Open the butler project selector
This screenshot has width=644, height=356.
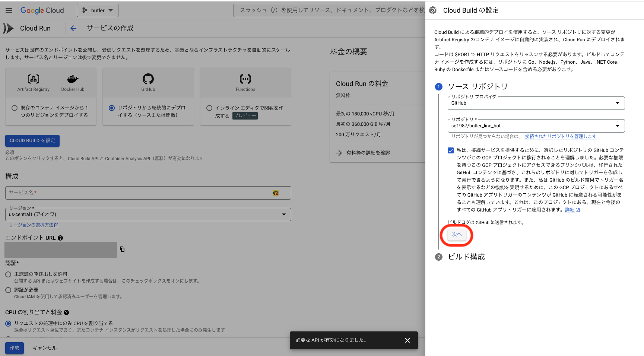pos(97,10)
